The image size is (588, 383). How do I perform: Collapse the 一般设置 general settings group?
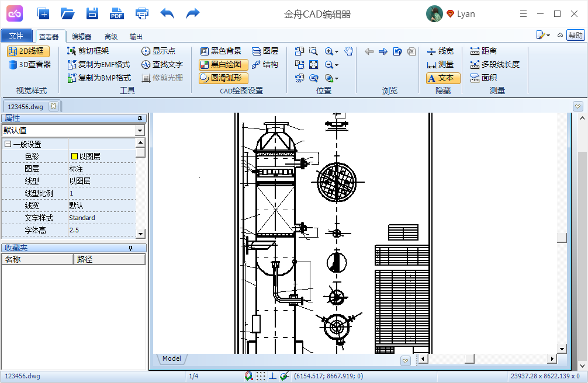[8, 144]
